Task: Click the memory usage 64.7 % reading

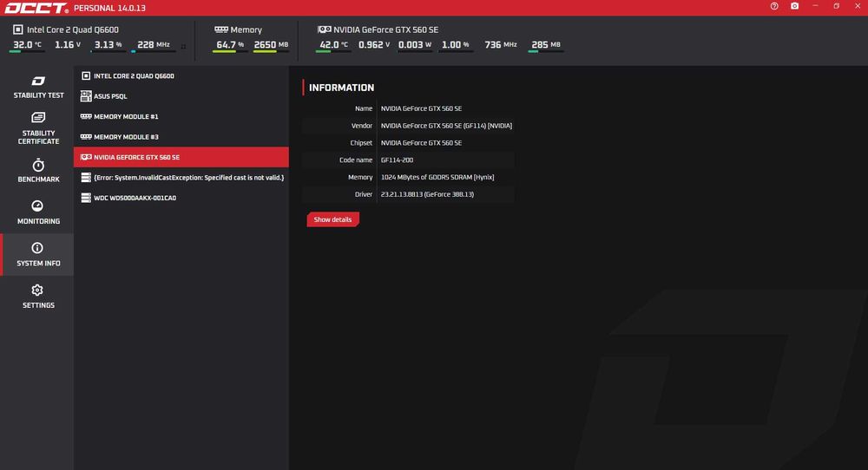Action: point(230,45)
